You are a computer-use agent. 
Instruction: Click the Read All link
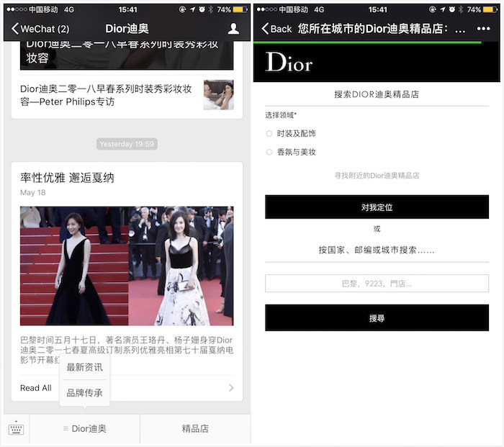pos(36,388)
